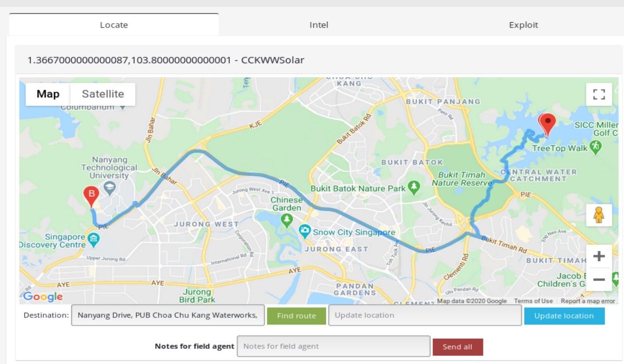624x364 pixels.
Task: Open the Exploit tab
Action: 524,25
